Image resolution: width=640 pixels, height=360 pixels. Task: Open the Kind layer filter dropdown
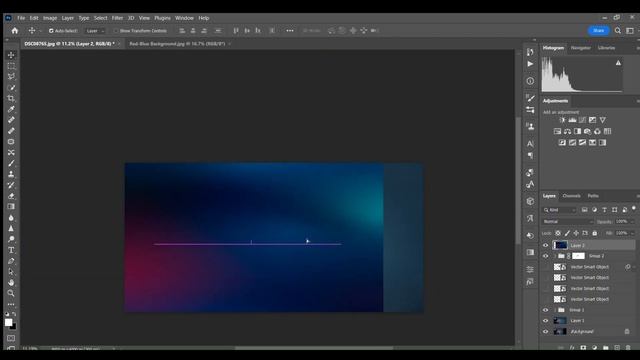(559, 210)
